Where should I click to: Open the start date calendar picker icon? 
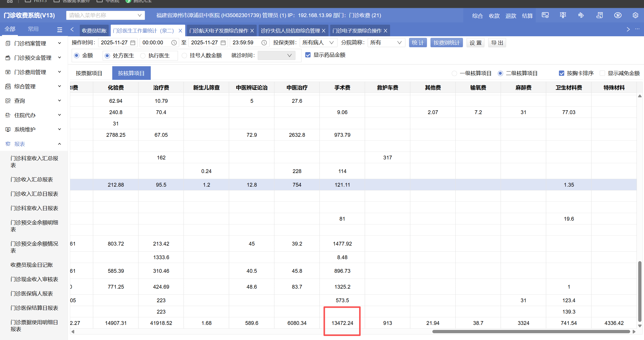(x=133, y=43)
